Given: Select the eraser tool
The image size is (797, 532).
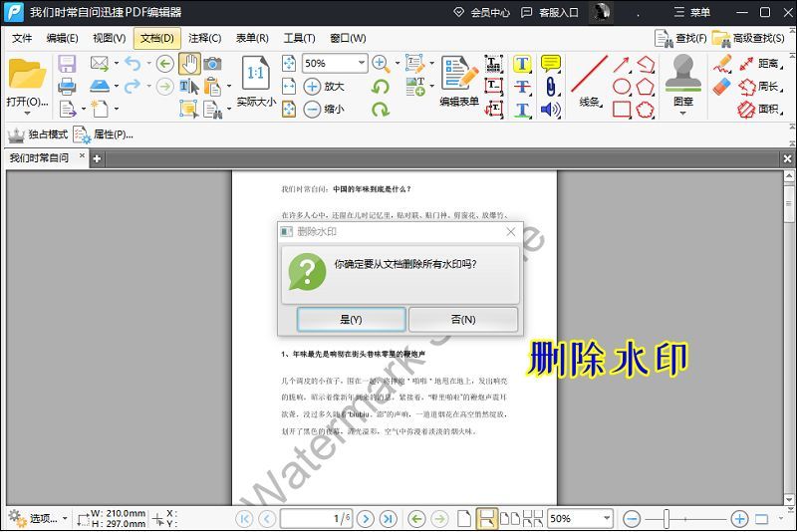Looking at the screenshot, I should [x=721, y=87].
